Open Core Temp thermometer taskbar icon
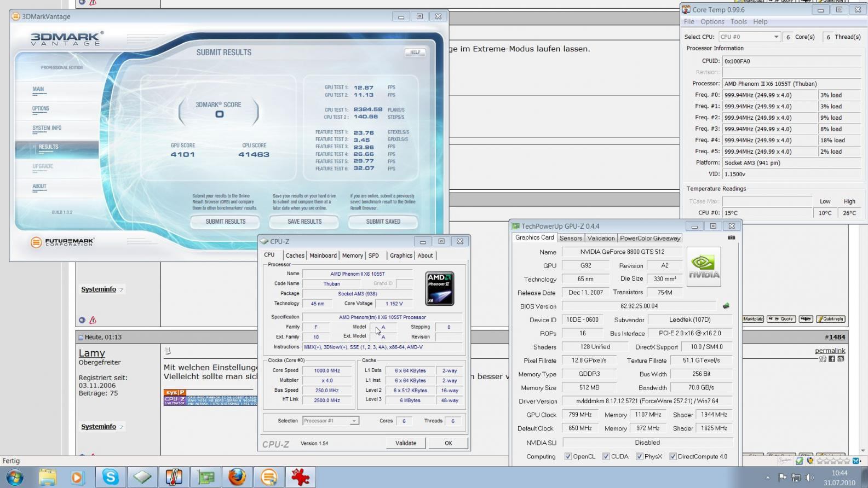The width and height of the screenshot is (868, 488). [174, 477]
